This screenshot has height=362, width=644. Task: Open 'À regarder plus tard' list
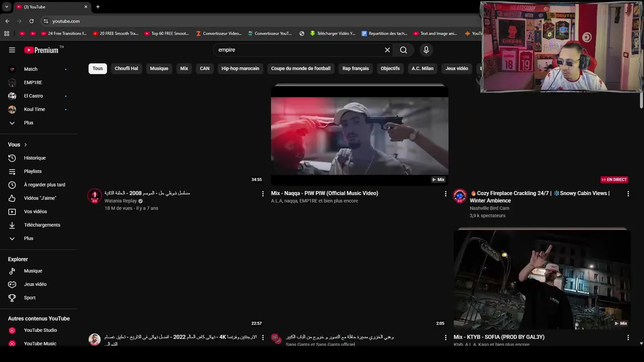point(39,185)
